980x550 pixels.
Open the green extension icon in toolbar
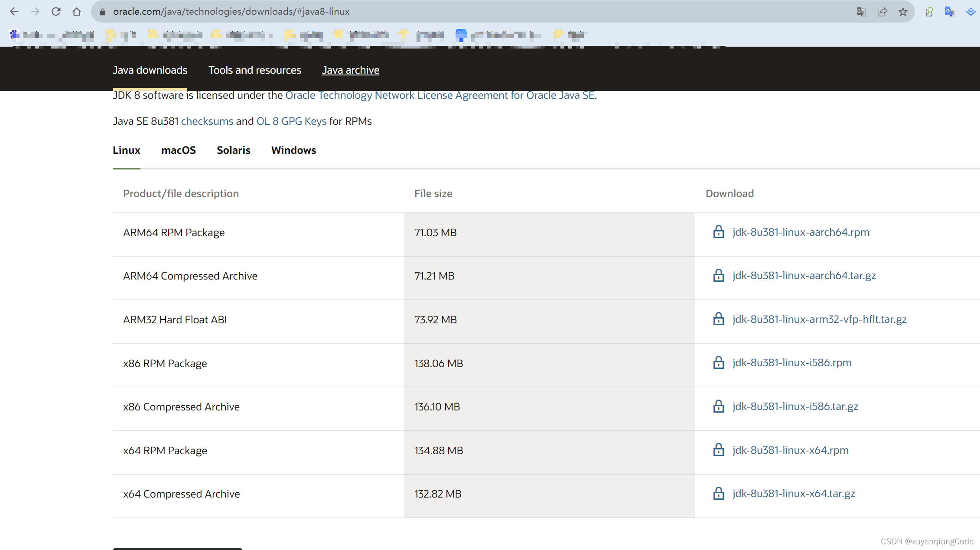[x=929, y=12]
